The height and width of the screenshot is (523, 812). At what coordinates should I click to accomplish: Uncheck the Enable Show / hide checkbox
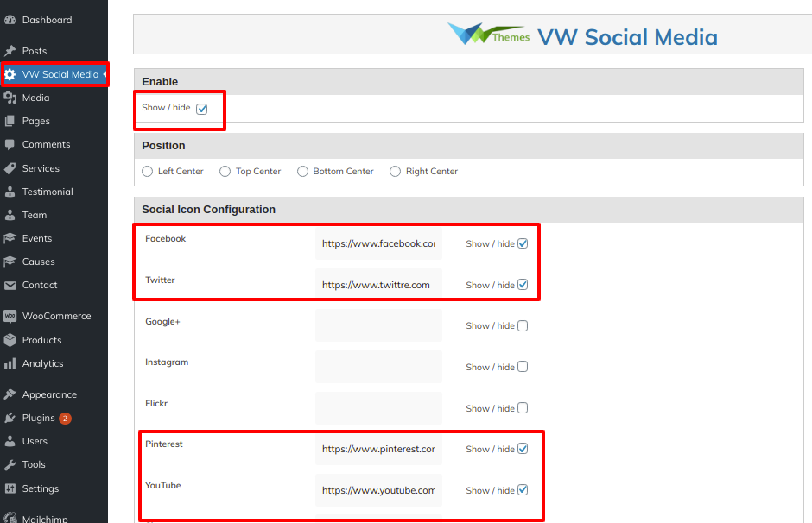202,109
